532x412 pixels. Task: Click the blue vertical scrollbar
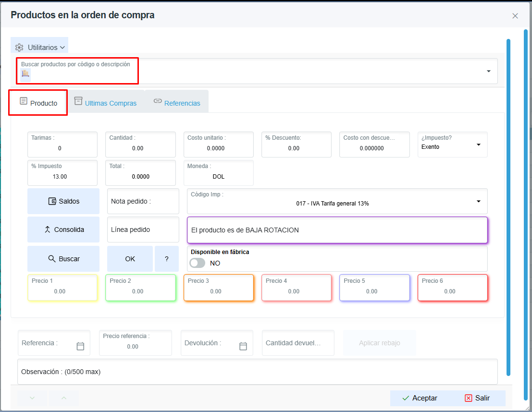tap(508, 207)
